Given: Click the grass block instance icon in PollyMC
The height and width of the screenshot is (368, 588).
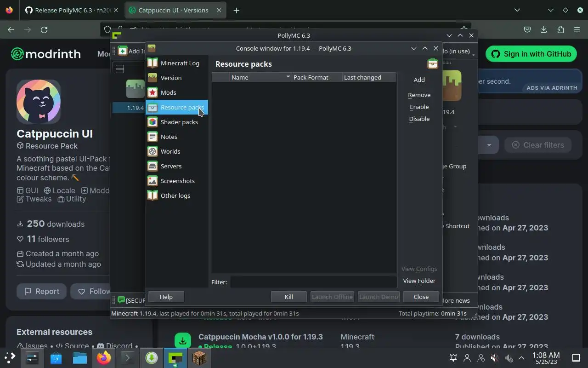Looking at the screenshot, I should (x=136, y=88).
